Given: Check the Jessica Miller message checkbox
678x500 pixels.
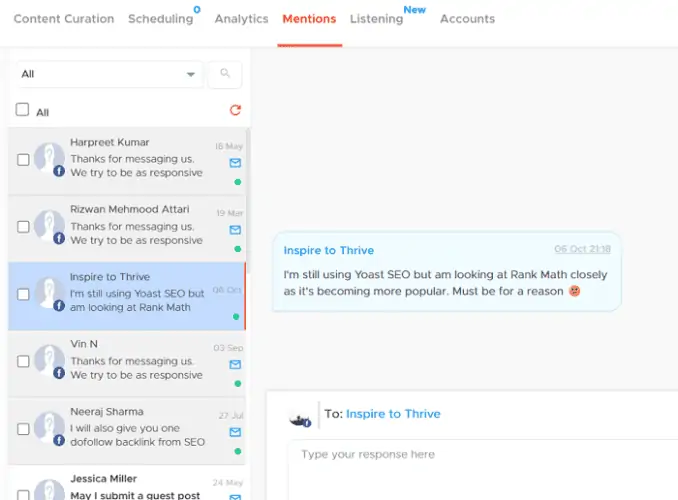Looking at the screenshot, I should (23, 495).
